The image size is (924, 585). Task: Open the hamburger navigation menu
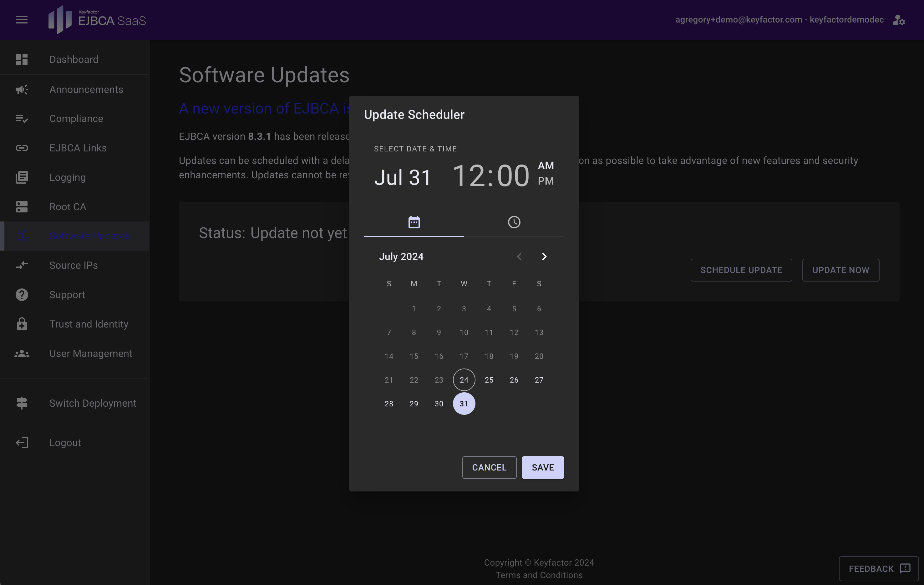pos(22,20)
